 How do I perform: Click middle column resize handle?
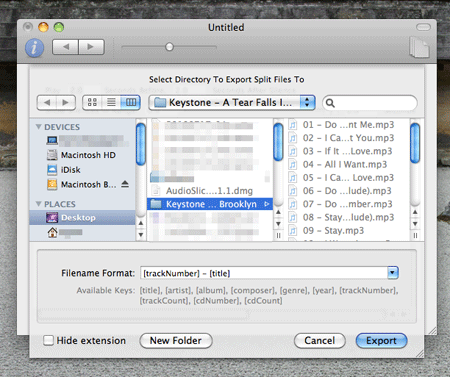click(278, 236)
